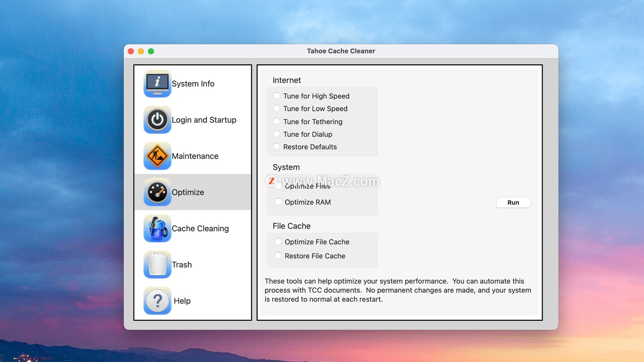Viewport: 644px width, 362px height.
Task: Go to the Maintenance section label
Action: (195, 156)
